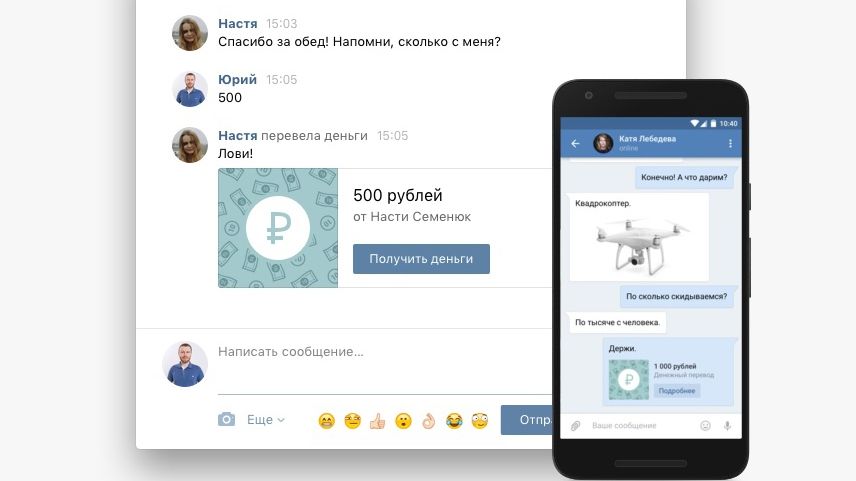Tap Подробнее on the 1 000 рублей transfer

tap(677, 391)
